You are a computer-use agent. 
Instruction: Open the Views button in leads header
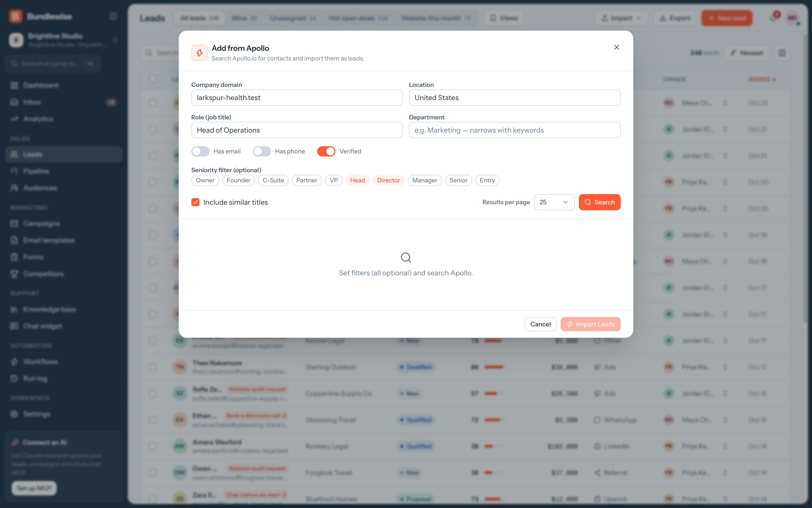504,18
